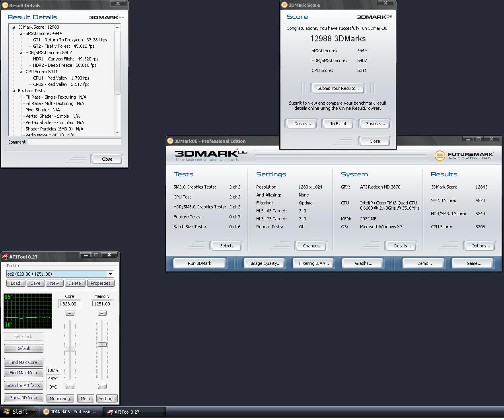Increase Memory clock with plus button
This screenshot has width=504, height=420.
coord(102,313)
